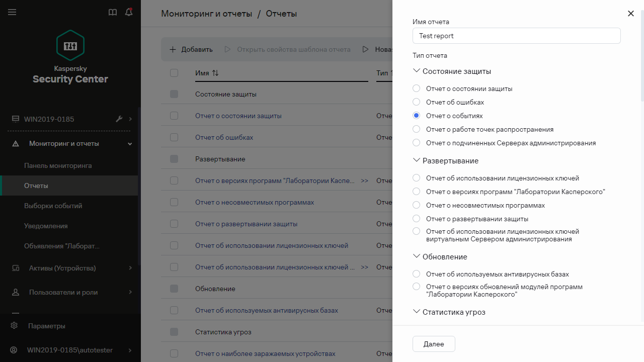Click the plus icon for Add
This screenshot has height=362, width=644.
pyautogui.click(x=173, y=49)
